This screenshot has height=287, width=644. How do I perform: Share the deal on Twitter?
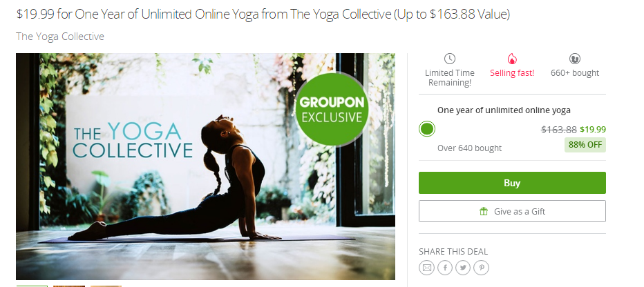tap(463, 268)
